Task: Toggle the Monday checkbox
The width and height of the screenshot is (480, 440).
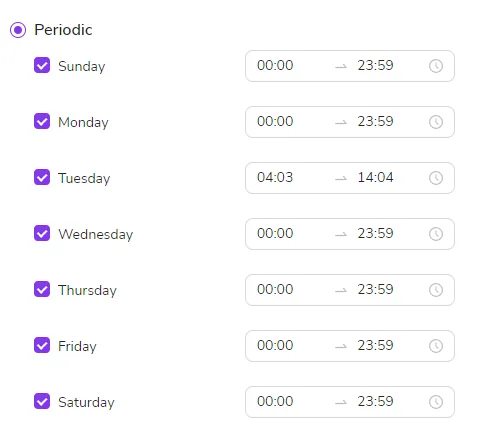Action: click(x=42, y=121)
